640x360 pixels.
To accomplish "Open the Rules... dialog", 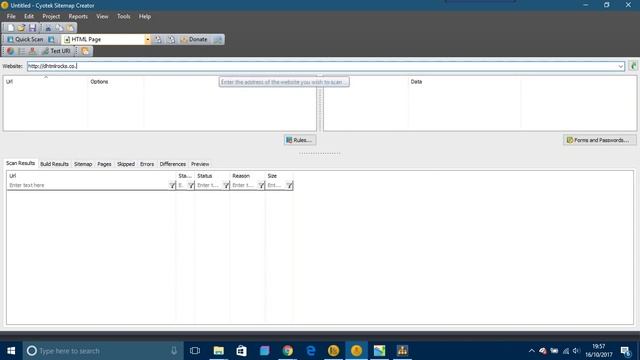I will [300, 140].
